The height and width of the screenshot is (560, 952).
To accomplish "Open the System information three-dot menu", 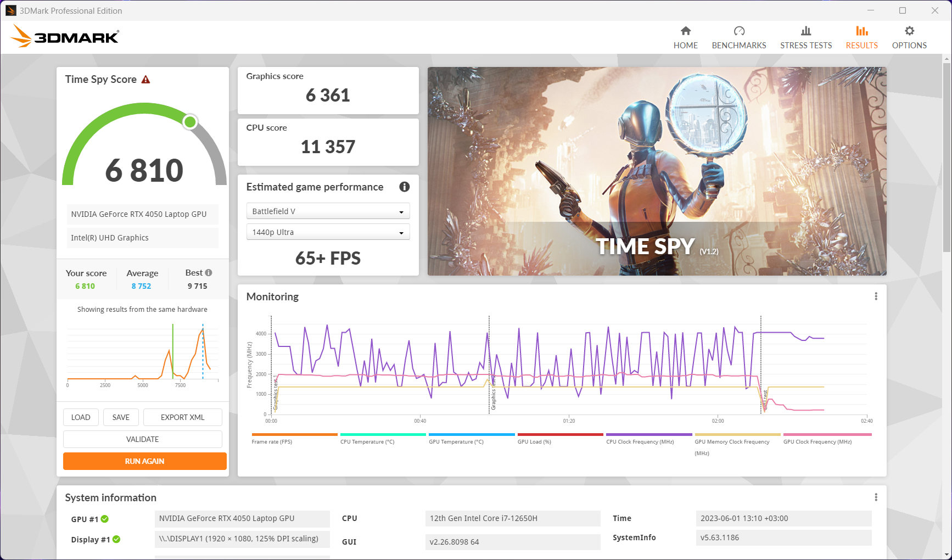I will [876, 497].
